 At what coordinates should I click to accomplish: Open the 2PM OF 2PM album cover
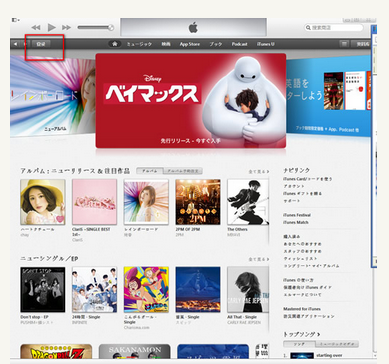coord(198,202)
